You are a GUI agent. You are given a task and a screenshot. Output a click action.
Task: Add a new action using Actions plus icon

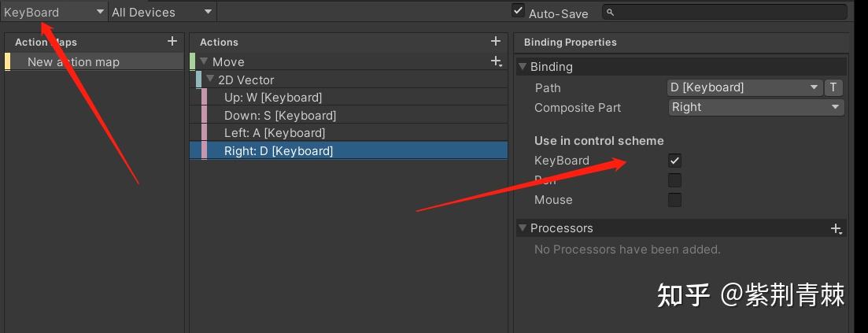[x=496, y=41]
